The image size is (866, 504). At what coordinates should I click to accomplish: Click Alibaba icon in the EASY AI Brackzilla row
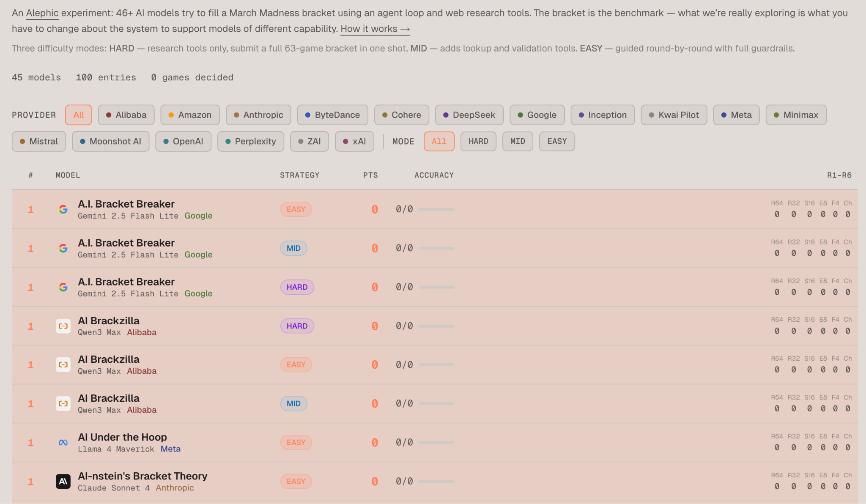63,365
